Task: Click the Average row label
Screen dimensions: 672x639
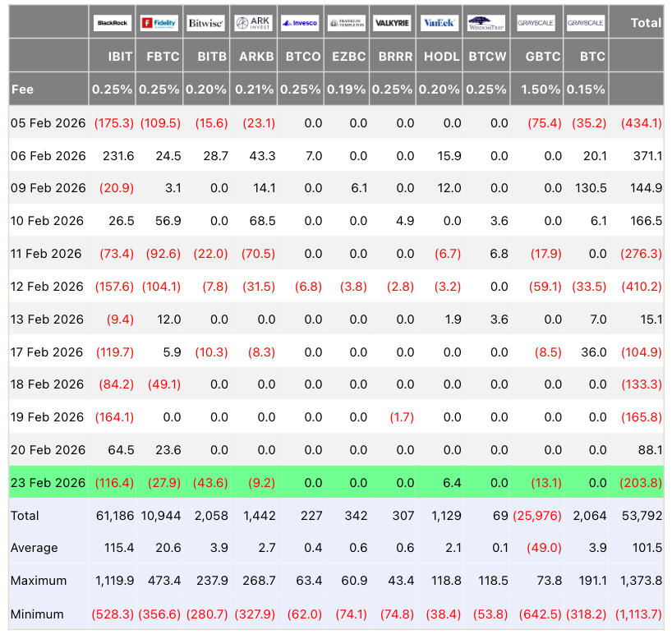Action: 35,548
